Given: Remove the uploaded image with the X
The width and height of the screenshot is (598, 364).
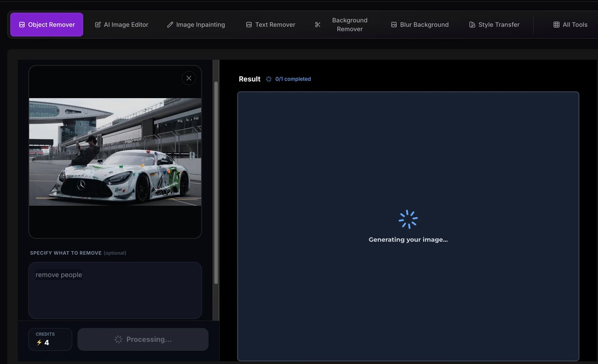Looking at the screenshot, I should 189,78.
